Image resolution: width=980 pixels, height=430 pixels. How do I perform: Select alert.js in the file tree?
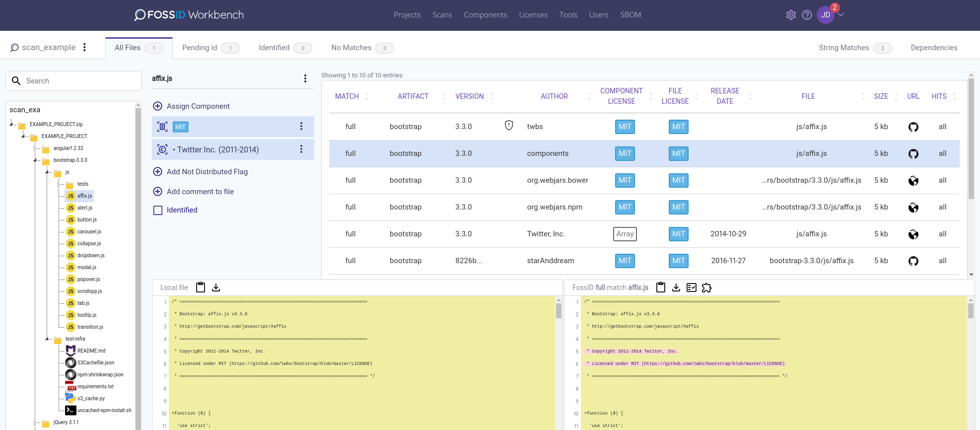85,208
